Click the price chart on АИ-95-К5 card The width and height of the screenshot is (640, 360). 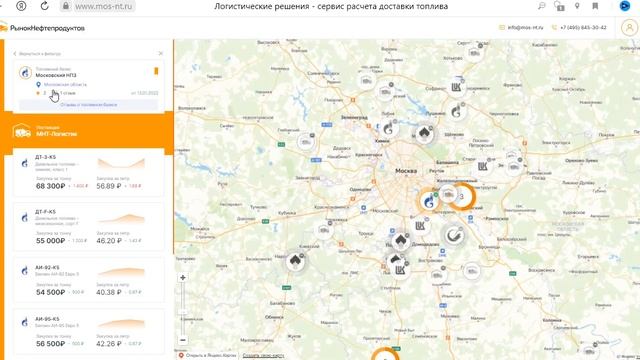click(121, 323)
